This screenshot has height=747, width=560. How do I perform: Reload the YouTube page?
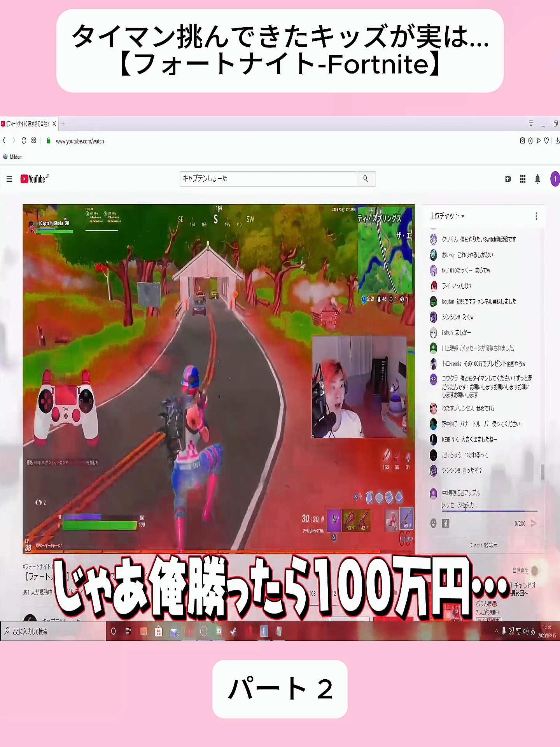(x=24, y=140)
